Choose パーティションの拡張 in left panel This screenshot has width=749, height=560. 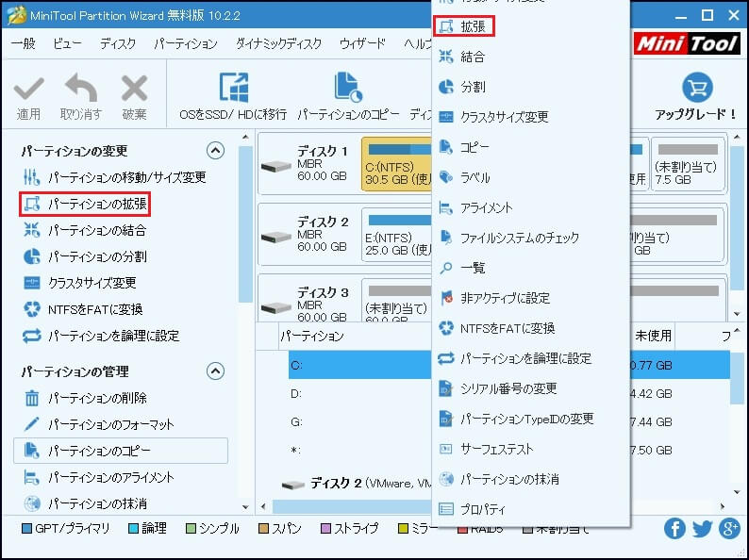pyautogui.click(x=85, y=205)
